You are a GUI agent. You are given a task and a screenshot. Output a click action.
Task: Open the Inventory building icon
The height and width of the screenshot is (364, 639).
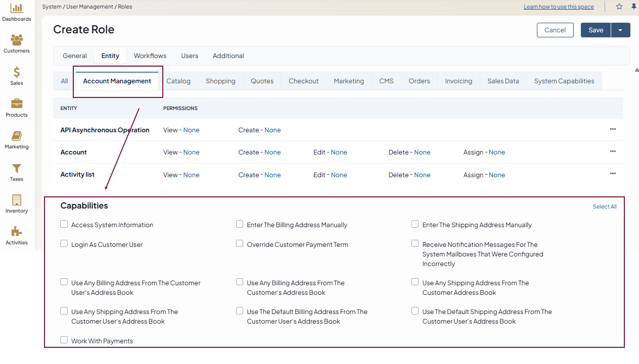17,200
